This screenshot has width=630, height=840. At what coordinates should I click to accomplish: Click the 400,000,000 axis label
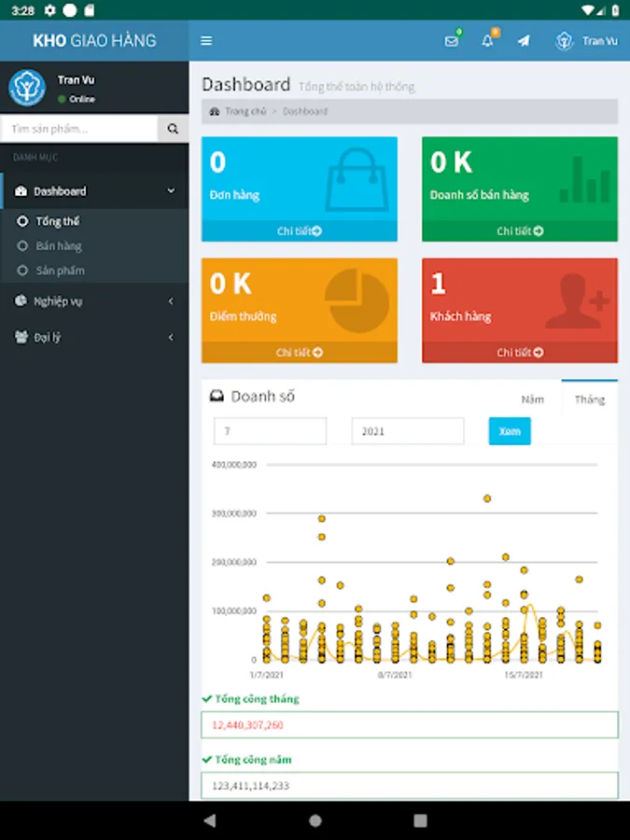(x=234, y=465)
